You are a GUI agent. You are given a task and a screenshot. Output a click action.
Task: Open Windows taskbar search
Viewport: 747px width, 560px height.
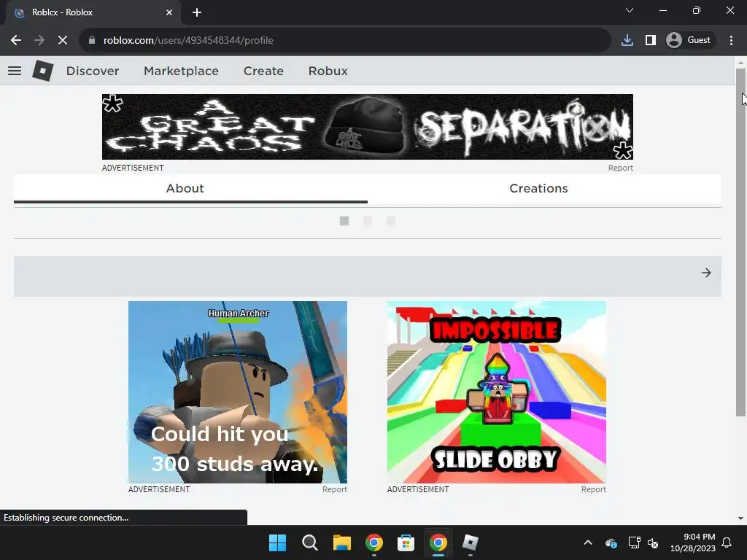pos(309,542)
